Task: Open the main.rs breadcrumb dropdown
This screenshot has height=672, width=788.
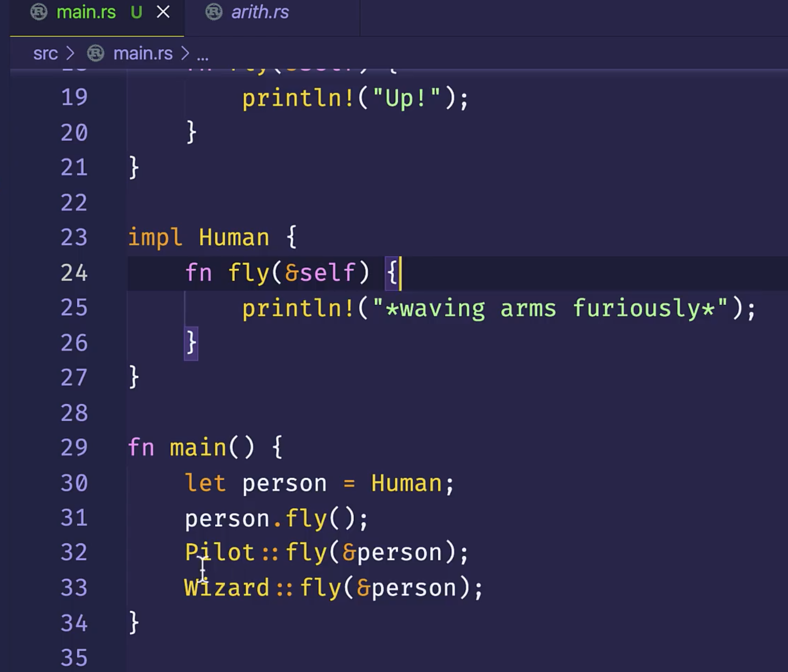Action: click(x=143, y=54)
